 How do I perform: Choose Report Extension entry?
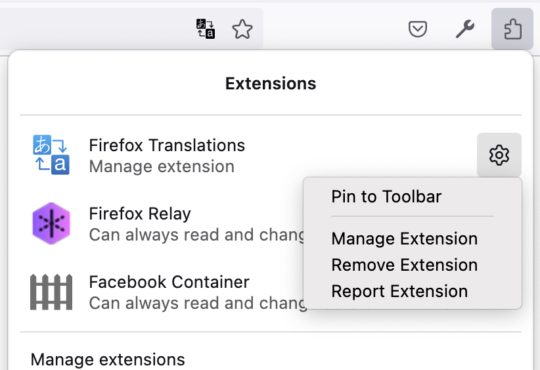[x=399, y=291]
